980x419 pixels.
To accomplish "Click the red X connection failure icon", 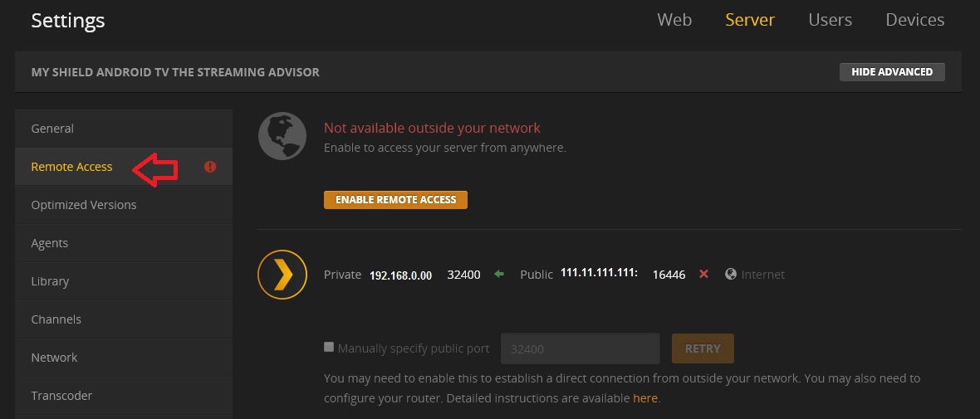I will coord(703,274).
